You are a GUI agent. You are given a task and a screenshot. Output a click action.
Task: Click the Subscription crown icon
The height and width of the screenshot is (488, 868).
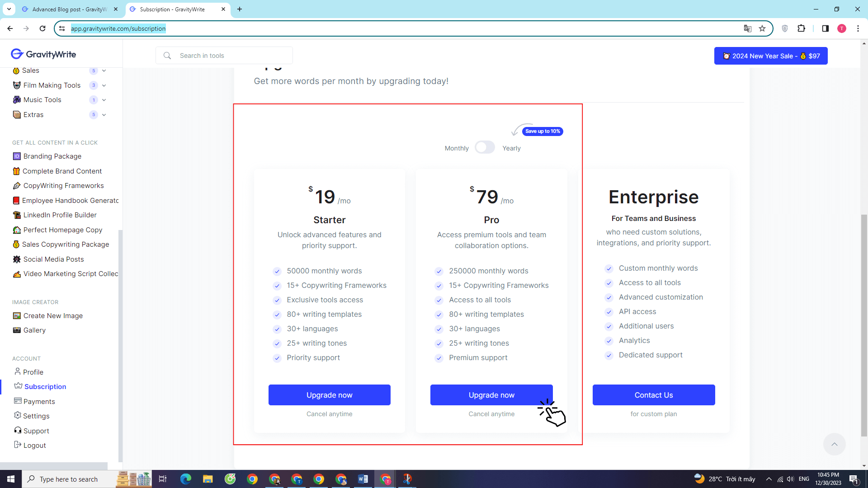[18, 386]
